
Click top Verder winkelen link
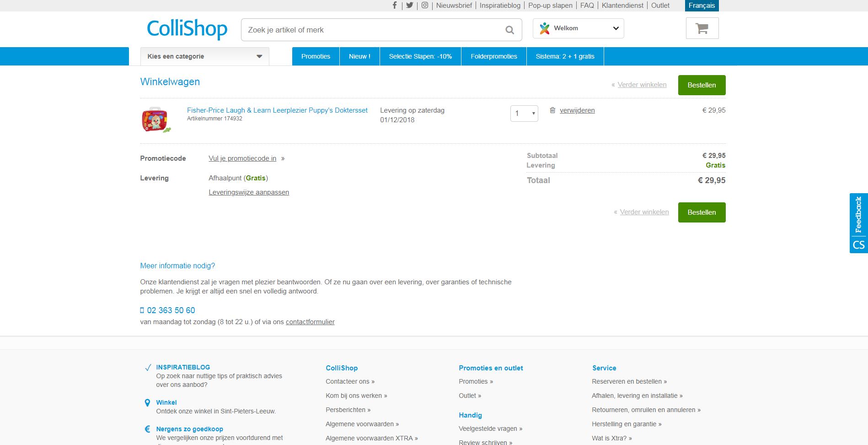coord(642,85)
